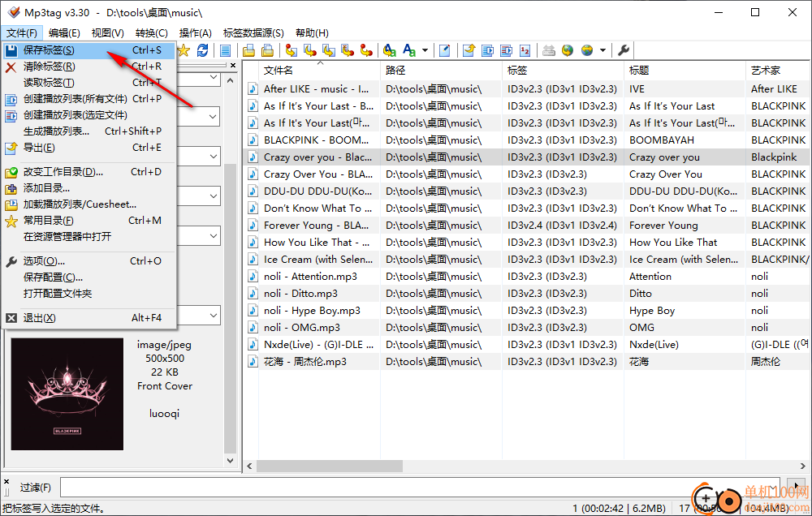Click the add directory folder icon
The image size is (812, 516).
tap(268, 50)
